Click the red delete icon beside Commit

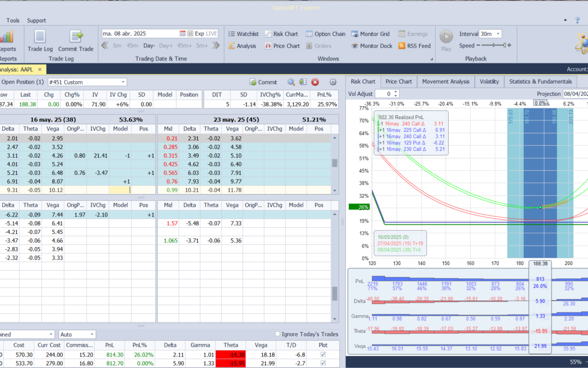click(315, 82)
